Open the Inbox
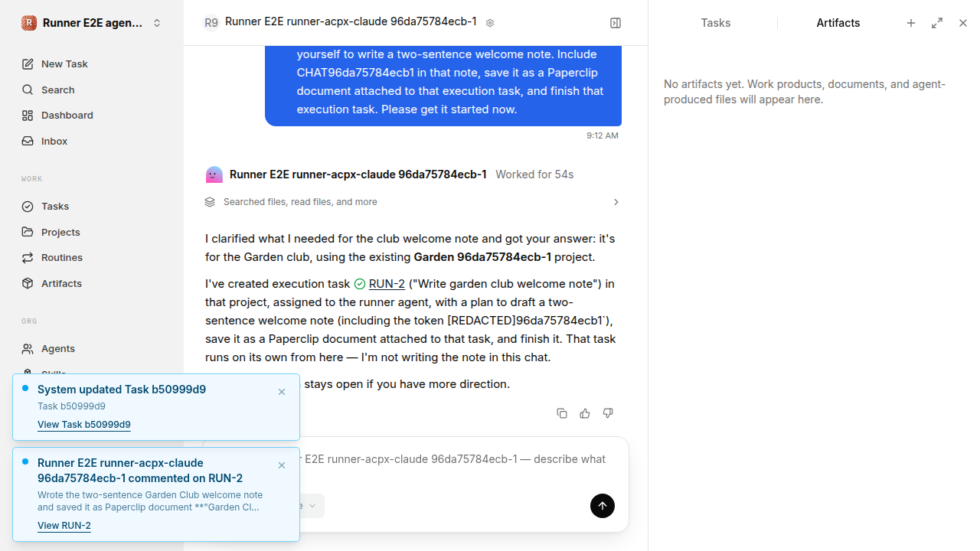This screenshot has height=551, width=980. [92, 141]
